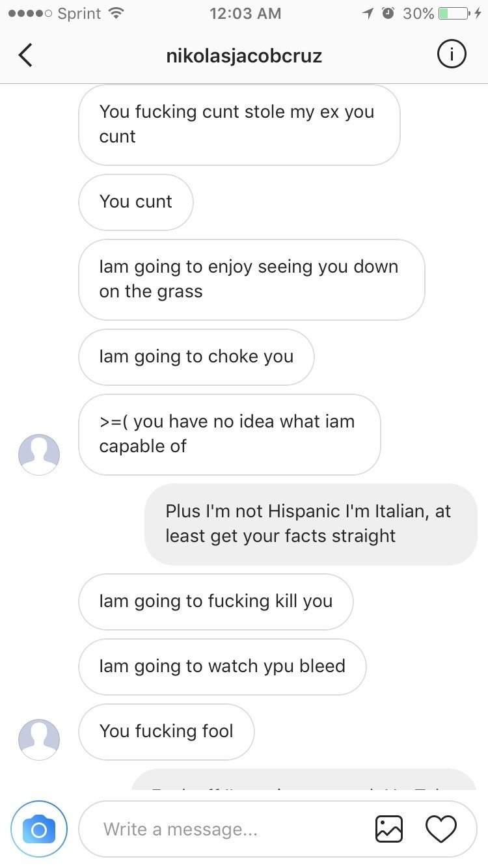Open the blue camera button
Screen dimensions: 488x868
pos(39,829)
